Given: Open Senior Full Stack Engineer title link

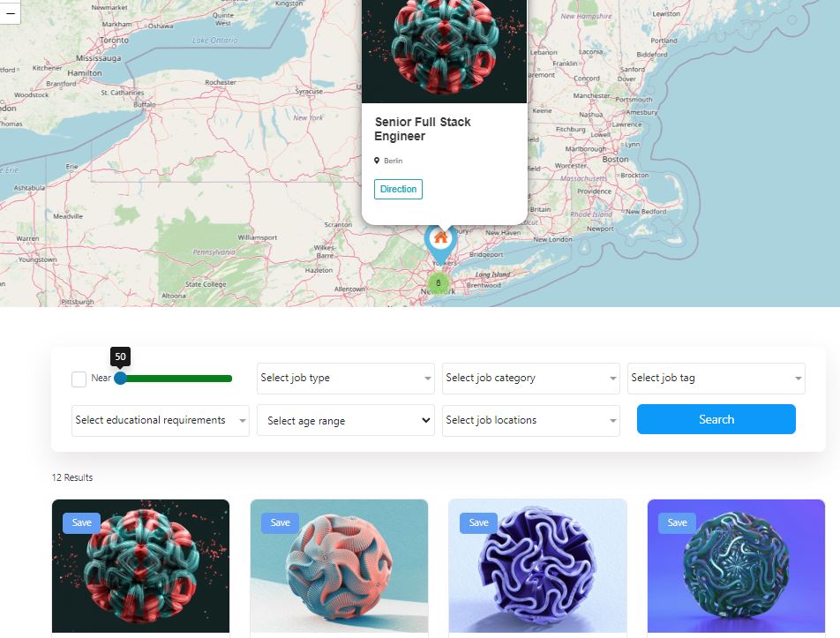Looking at the screenshot, I should tap(422, 129).
